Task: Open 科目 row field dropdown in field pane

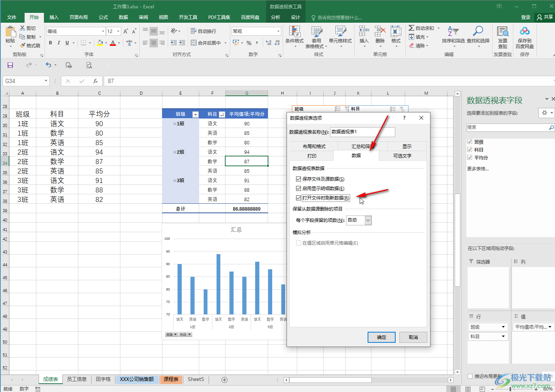Action: 503,336
